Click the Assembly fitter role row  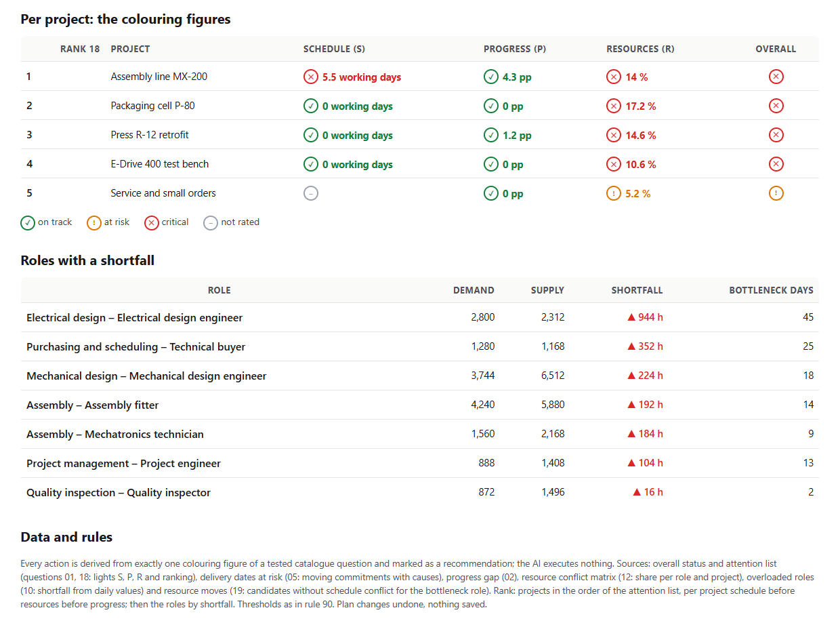click(x=420, y=405)
